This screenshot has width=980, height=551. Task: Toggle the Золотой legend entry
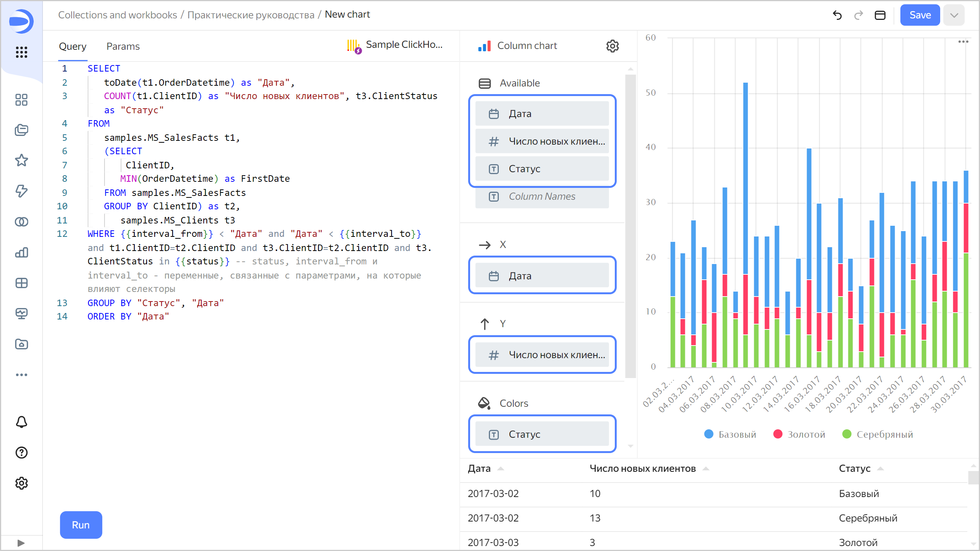tap(799, 434)
